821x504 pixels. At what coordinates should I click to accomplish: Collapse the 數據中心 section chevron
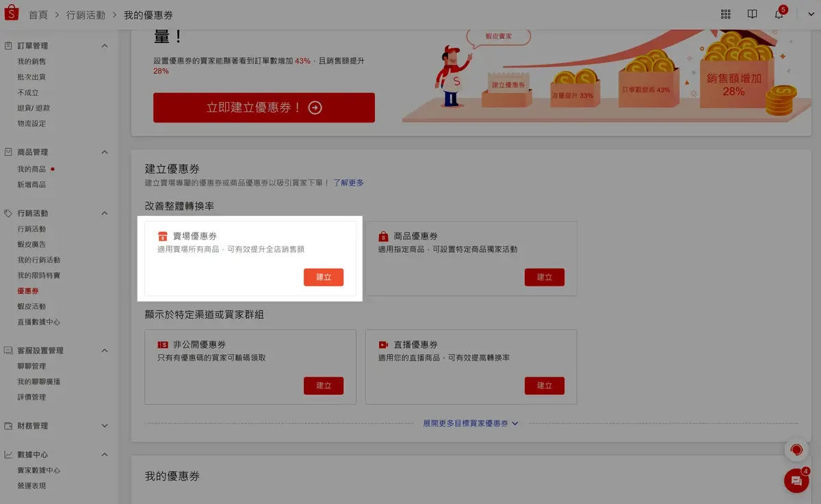pyautogui.click(x=105, y=455)
